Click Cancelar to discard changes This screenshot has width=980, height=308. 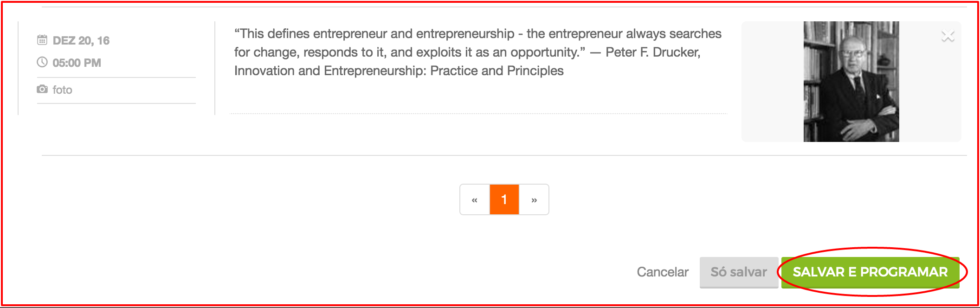coord(662,272)
